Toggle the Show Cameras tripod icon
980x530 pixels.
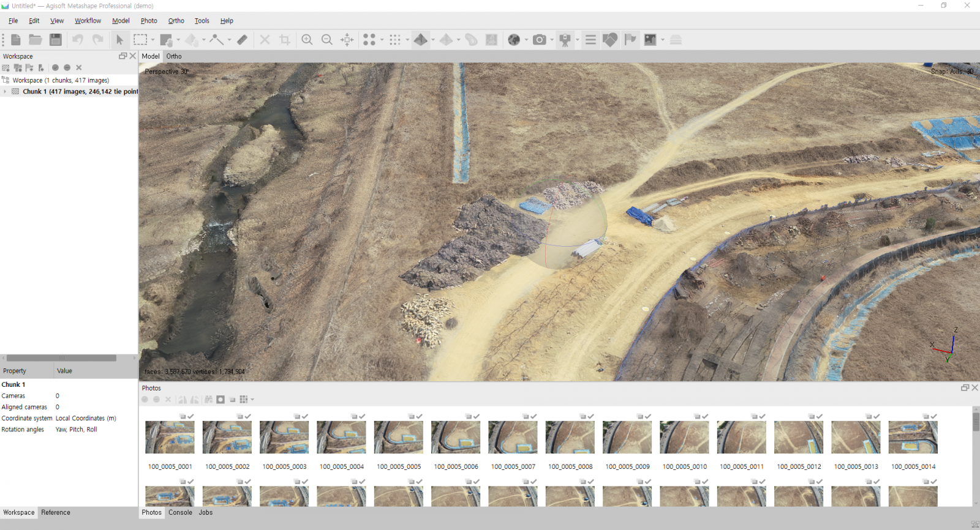[x=565, y=40]
